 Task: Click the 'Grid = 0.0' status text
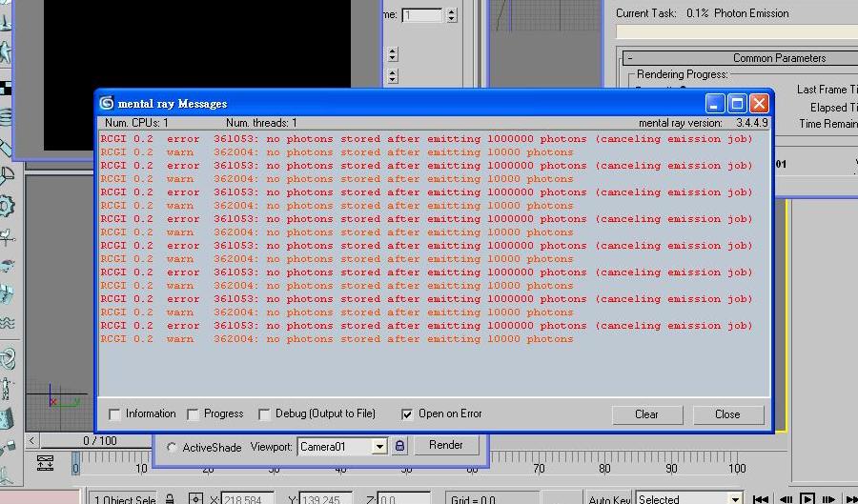tap(473, 499)
